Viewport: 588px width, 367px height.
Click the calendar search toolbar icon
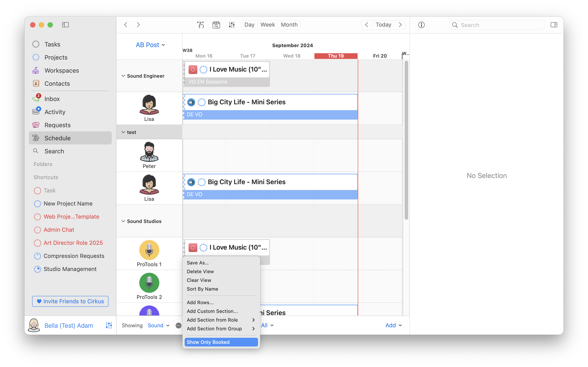tap(216, 25)
